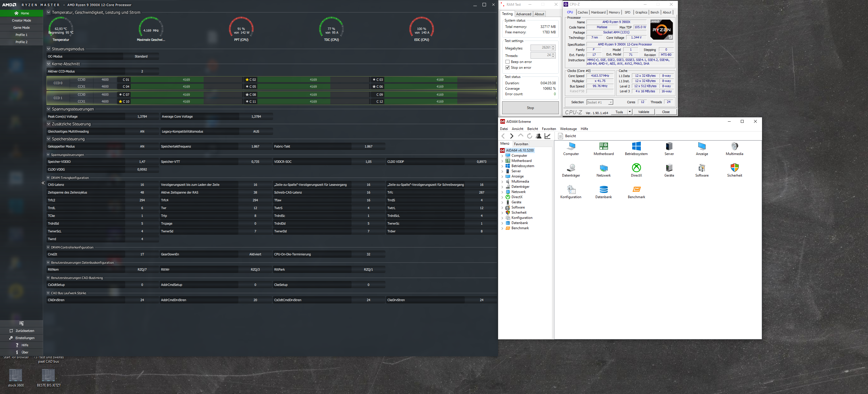Open the large Motherboard icon in AIDA64 panel
Screen dimensions: 868x394
(x=603, y=148)
